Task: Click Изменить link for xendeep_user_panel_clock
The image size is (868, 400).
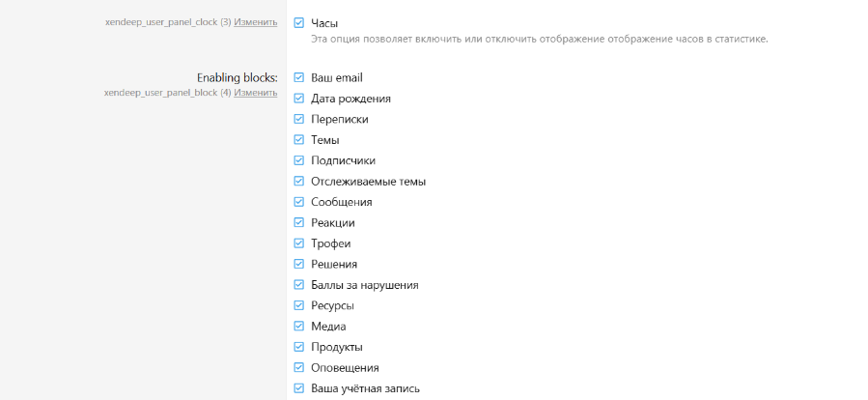Action: (x=255, y=21)
